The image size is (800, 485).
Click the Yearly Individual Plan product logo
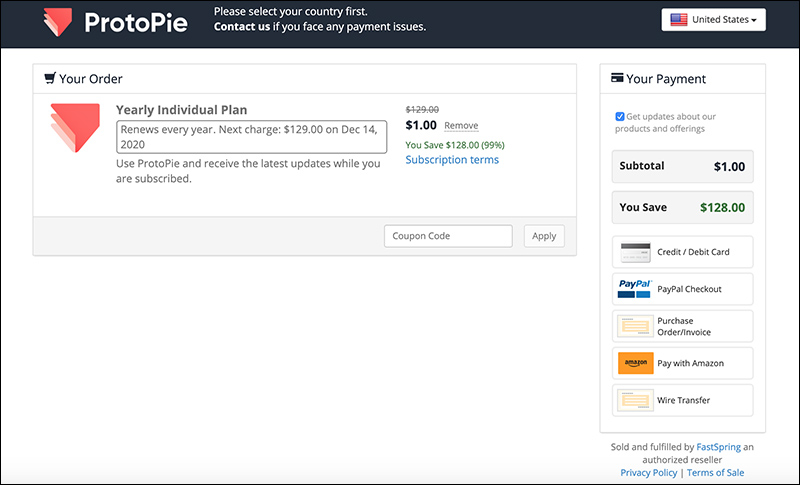pyautogui.click(x=75, y=127)
